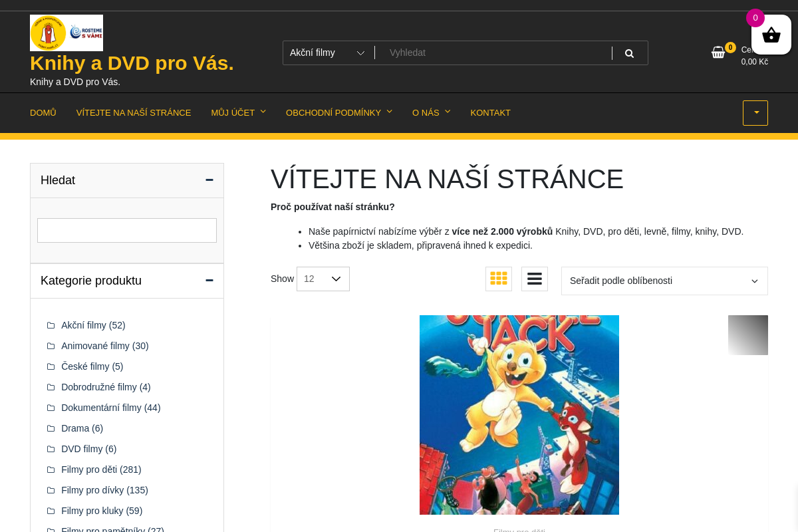Collapse the Kategorie produktu widget
Image resolution: width=798 pixels, height=532 pixels.
click(x=209, y=280)
